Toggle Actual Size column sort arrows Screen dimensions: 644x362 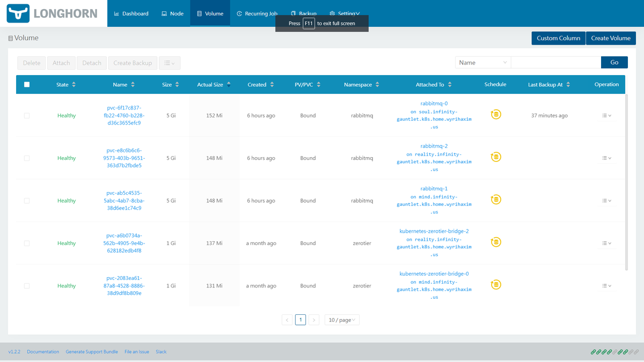[229, 85]
